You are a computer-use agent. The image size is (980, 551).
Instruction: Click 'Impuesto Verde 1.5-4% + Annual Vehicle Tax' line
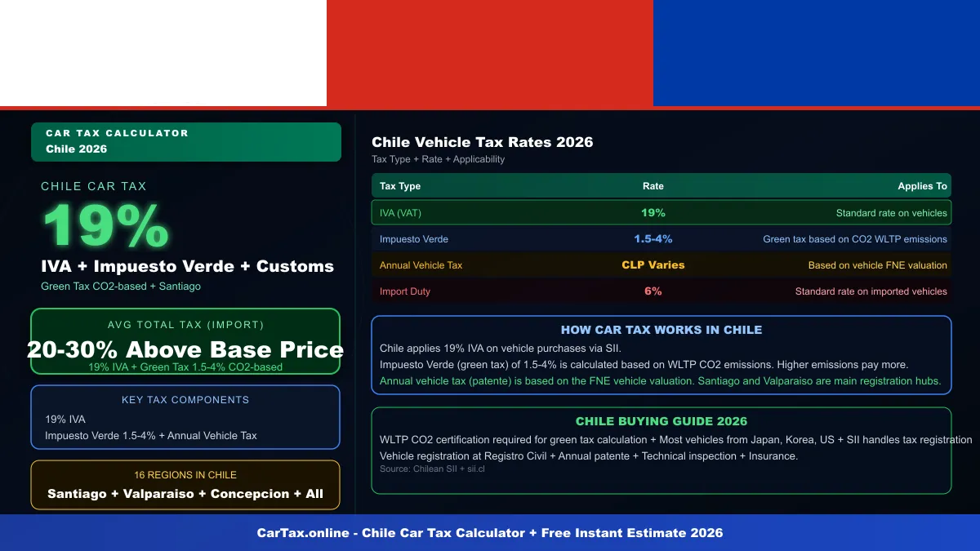point(151,436)
